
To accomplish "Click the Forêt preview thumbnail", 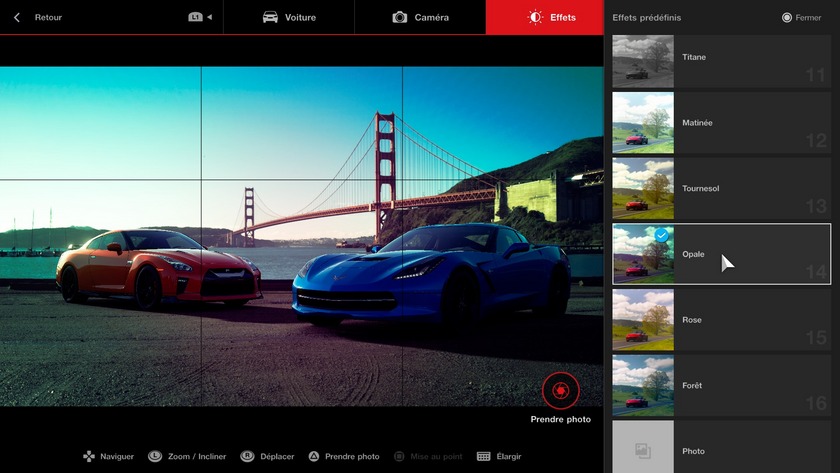I will [x=643, y=386].
